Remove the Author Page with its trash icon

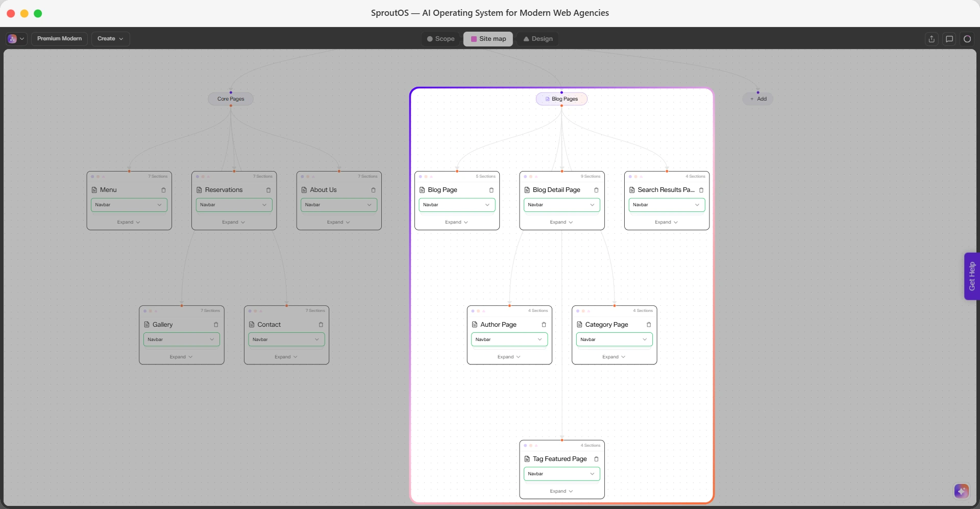click(544, 325)
